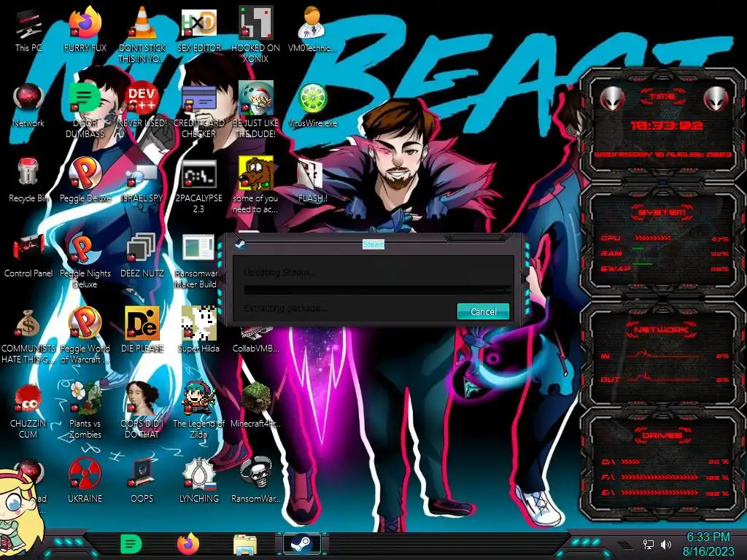Select the Peggle Nights Deluxe icon
Image resolution: width=747 pixels, height=560 pixels.
(85, 261)
